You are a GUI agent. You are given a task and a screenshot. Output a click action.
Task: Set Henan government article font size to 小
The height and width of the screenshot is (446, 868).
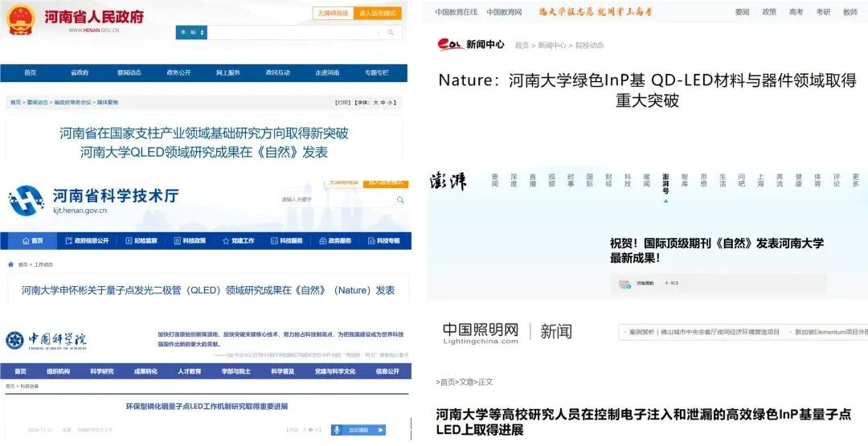390,102
